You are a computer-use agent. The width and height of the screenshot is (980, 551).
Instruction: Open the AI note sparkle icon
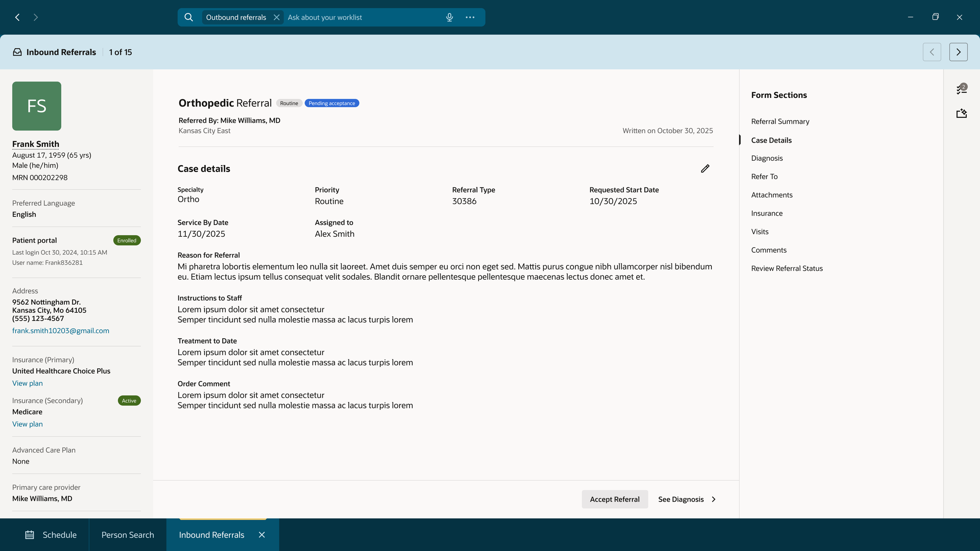961,113
